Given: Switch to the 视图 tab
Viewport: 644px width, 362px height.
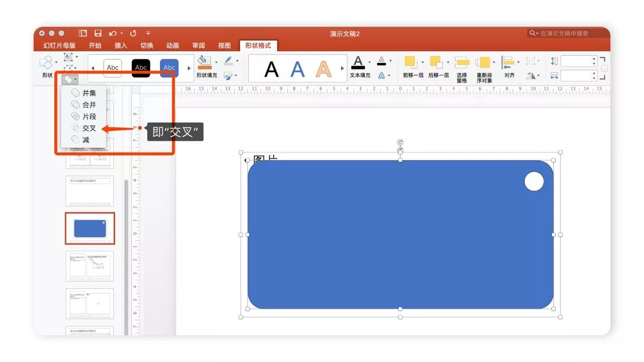Looking at the screenshot, I should (224, 45).
